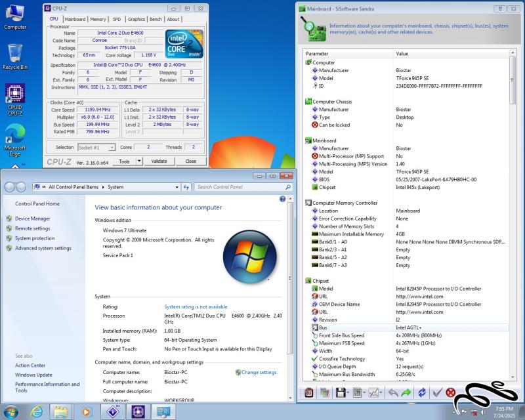Screen dimensions: 525x420
Task: Launch the CPUID CPU-Z desktop shortcut
Action: 15,100
